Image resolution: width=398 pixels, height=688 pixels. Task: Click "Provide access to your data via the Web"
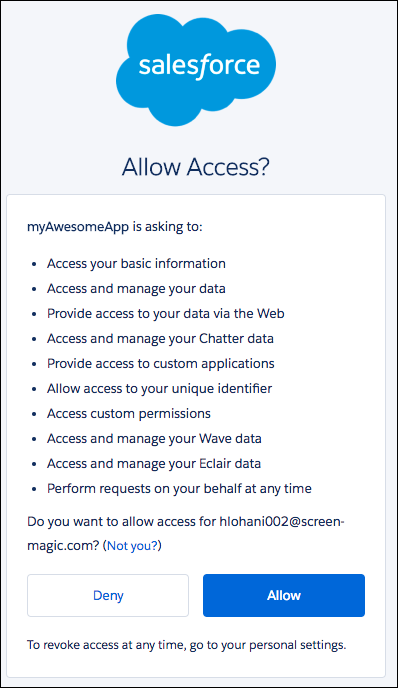tap(166, 314)
